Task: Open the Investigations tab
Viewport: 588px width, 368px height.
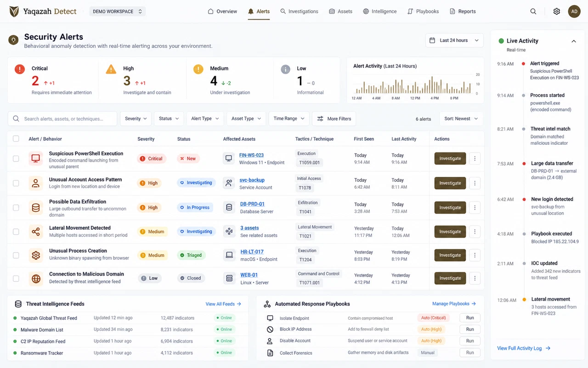Action: click(299, 11)
